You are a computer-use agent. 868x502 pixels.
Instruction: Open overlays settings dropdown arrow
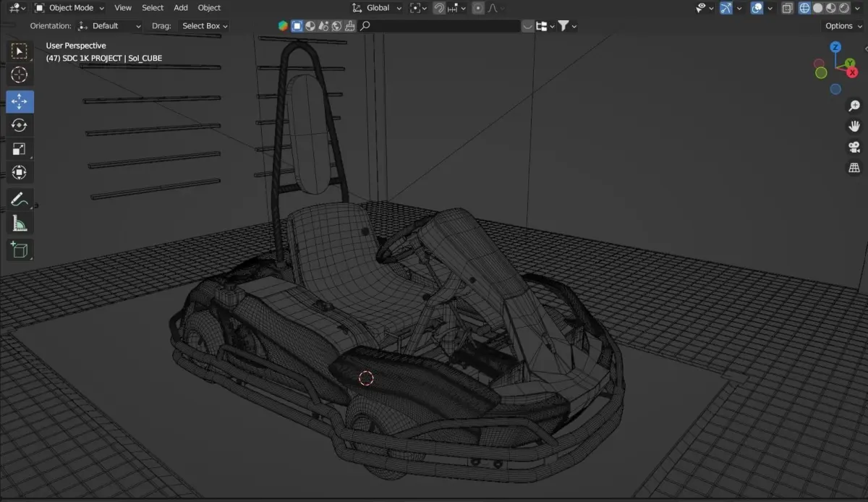(x=770, y=8)
